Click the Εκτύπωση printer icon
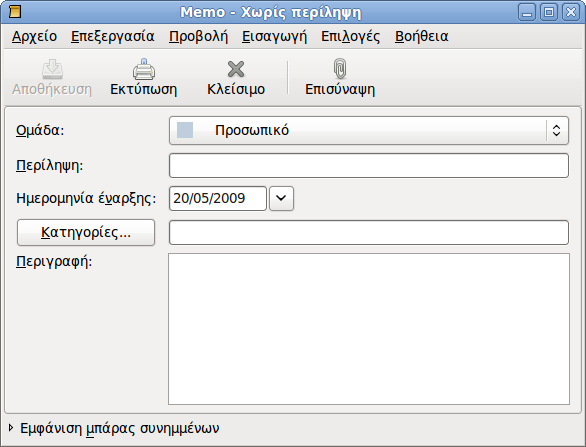This screenshot has width=586, height=447. [144, 69]
